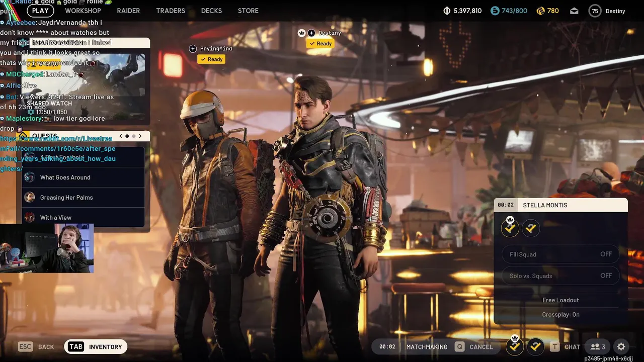Go to next page in Quests panel
644x362 pixels.
(x=141, y=136)
